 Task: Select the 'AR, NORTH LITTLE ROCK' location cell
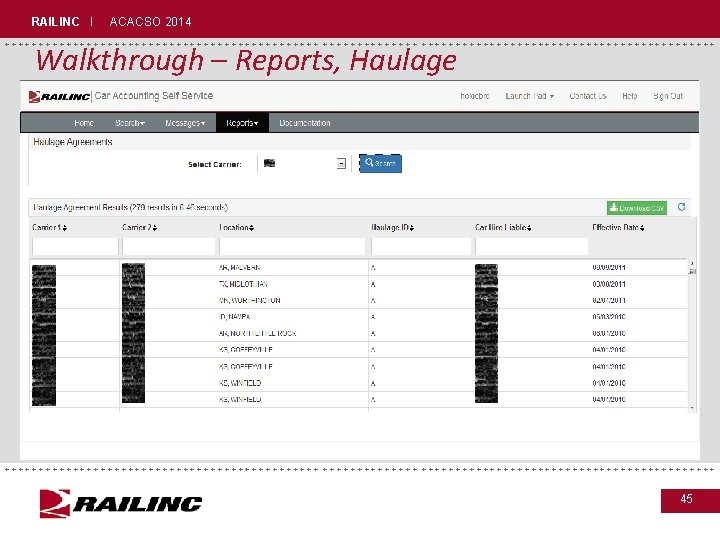click(x=257, y=333)
